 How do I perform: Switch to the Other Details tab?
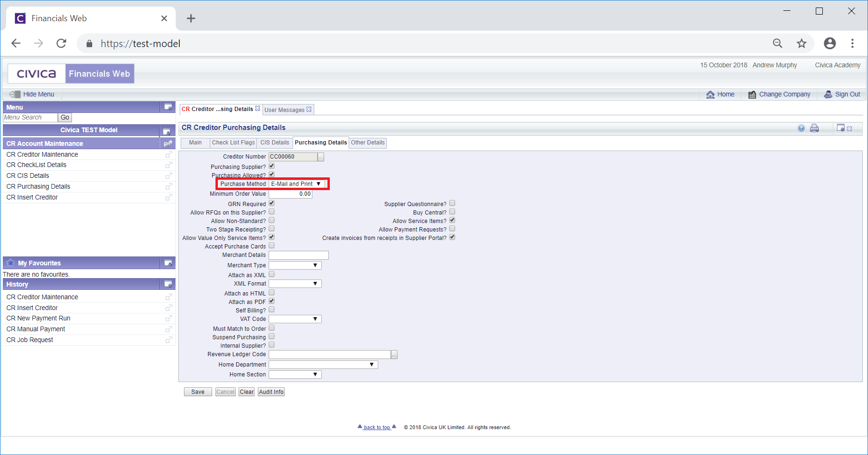coord(368,143)
